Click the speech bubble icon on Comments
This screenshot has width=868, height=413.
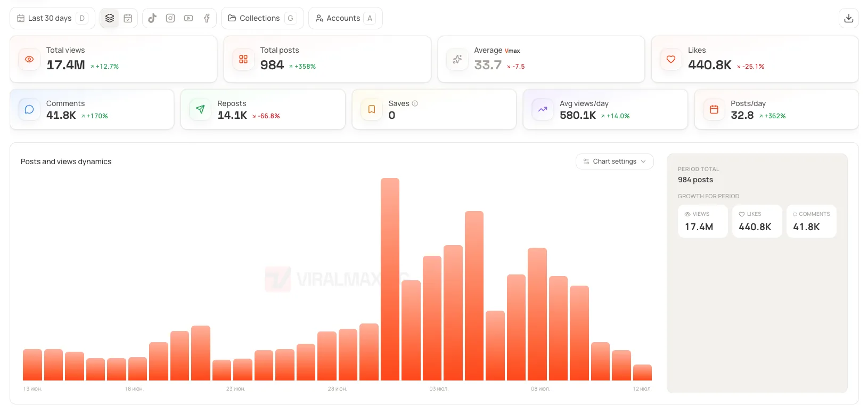[x=29, y=109]
